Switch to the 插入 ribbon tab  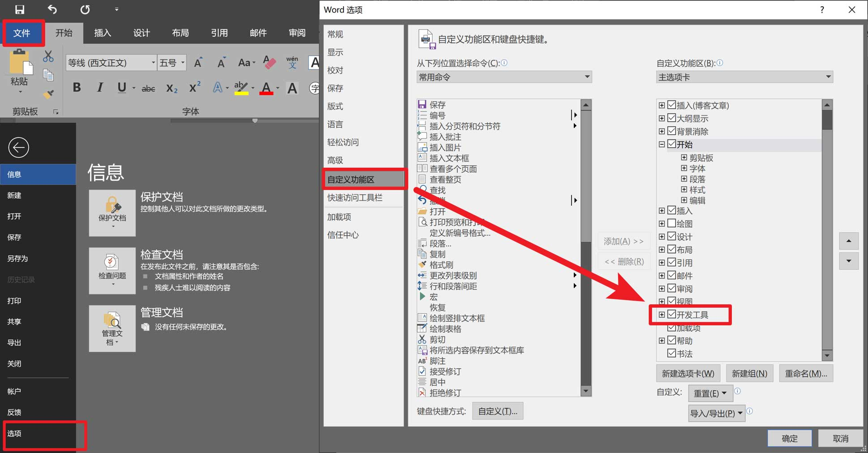point(103,33)
